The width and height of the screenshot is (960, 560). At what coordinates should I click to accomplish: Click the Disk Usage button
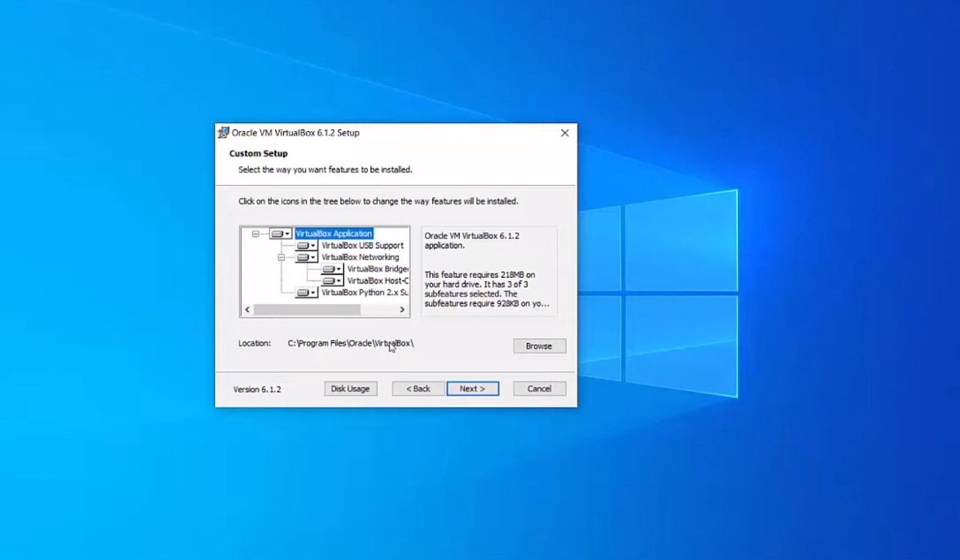[x=350, y=389]
